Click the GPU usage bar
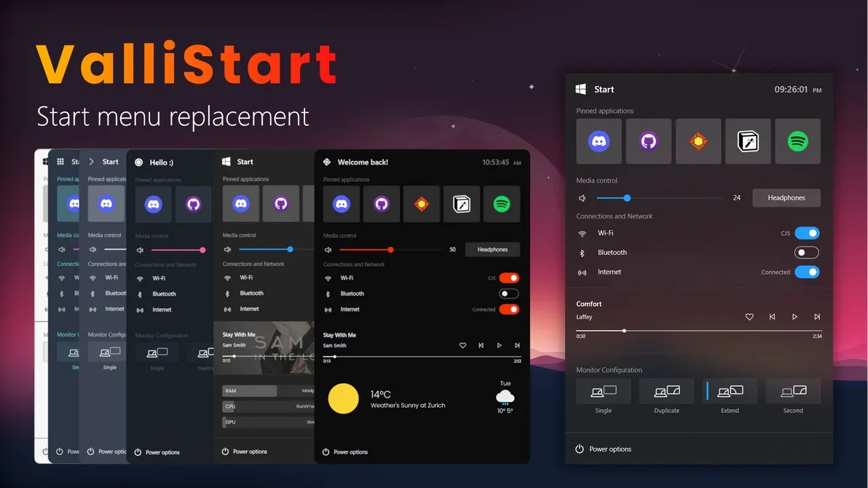 pos(268,422)
